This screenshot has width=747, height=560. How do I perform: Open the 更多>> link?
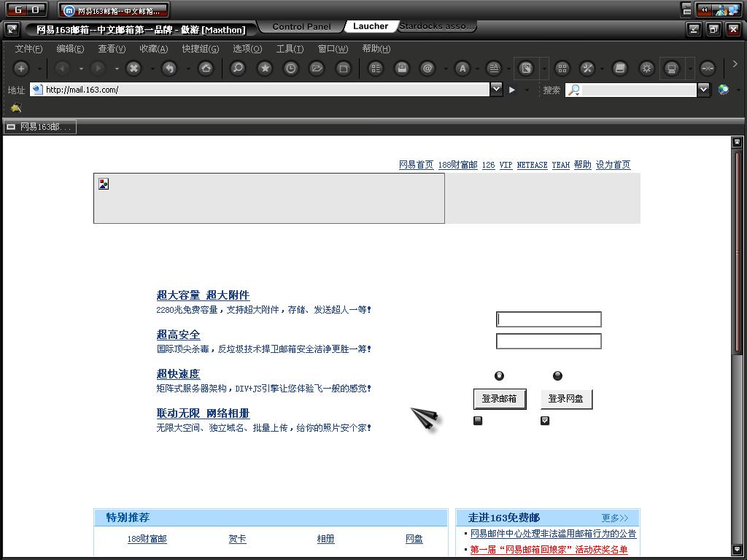(x=614, y=518)
